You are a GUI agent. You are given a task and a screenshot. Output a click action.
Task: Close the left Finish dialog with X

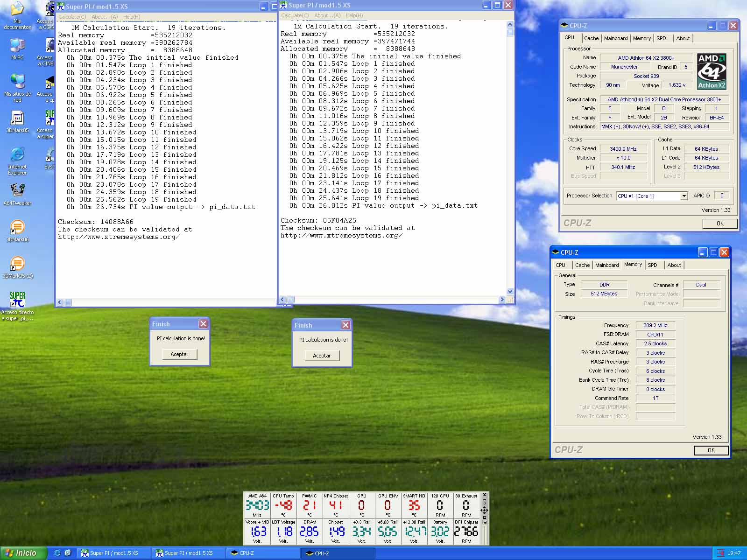point(203,323)
